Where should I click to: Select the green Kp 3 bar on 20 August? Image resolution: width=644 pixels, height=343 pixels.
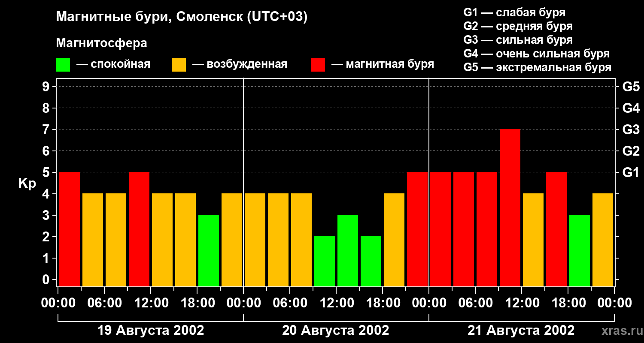[x=348, y=250]
